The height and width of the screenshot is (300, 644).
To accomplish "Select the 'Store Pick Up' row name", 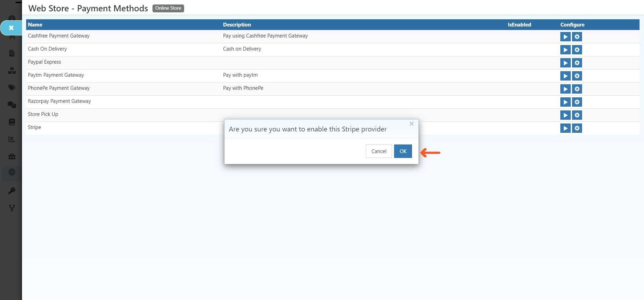I will click(43, 114).
